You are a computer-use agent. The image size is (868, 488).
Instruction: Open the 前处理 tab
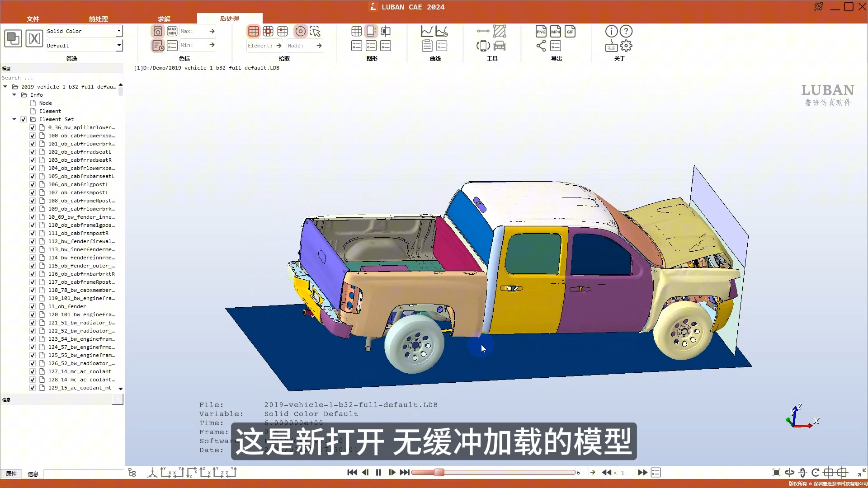coord(98,19)
